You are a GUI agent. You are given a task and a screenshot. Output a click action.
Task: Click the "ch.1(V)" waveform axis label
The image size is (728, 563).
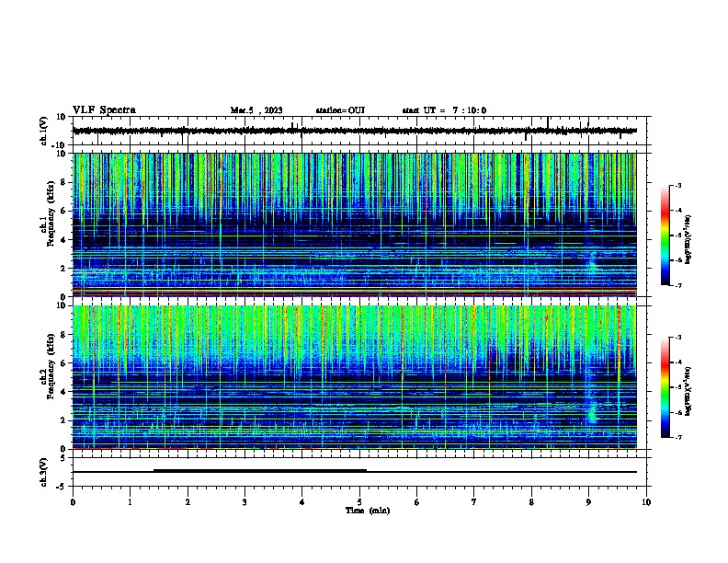[x=44, y=131]
